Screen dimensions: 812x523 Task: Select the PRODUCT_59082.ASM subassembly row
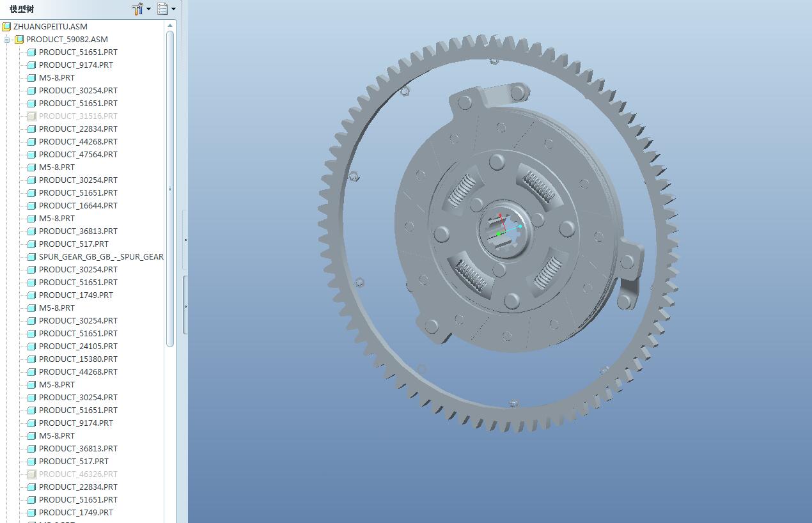(67, 40)
